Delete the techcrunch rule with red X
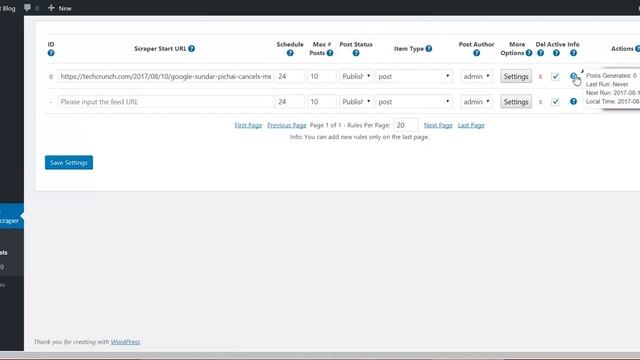Viewport: 640px width, 360px height. point(540,76)
